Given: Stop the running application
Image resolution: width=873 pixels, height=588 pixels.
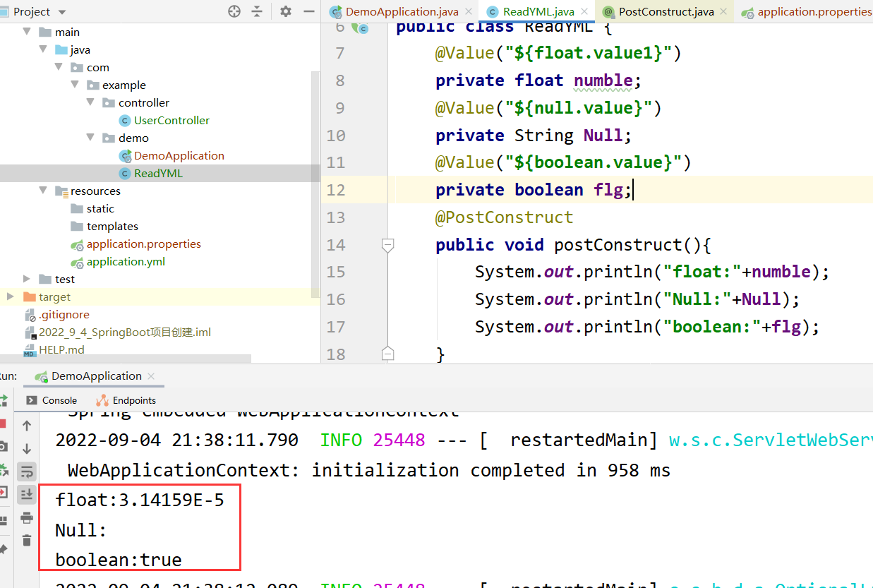Looking at the screenshot, I should pyautogui.click(x=3, y=424).
